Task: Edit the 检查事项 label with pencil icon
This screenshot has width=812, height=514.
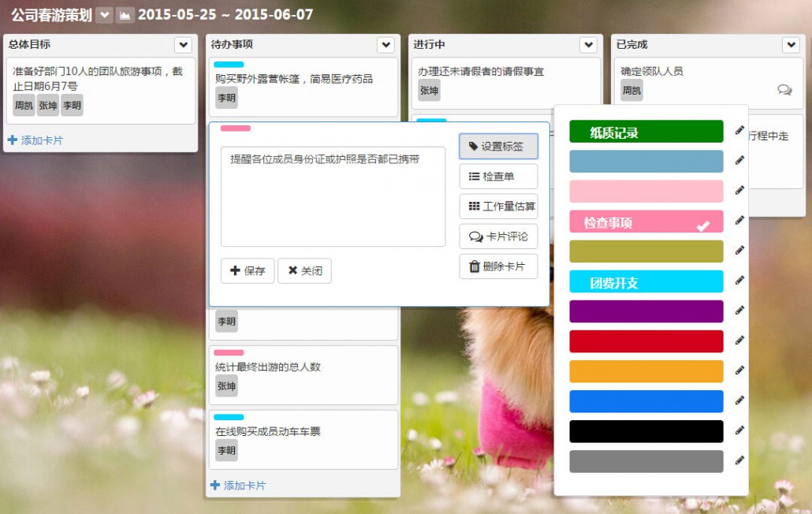Action: pyautogui.click(x=739, y=221)
